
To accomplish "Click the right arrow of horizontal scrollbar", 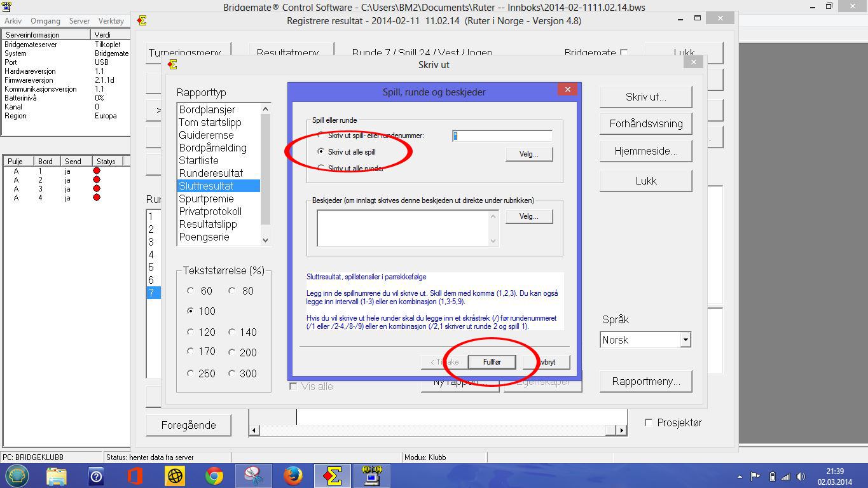I will pos(621,430).
